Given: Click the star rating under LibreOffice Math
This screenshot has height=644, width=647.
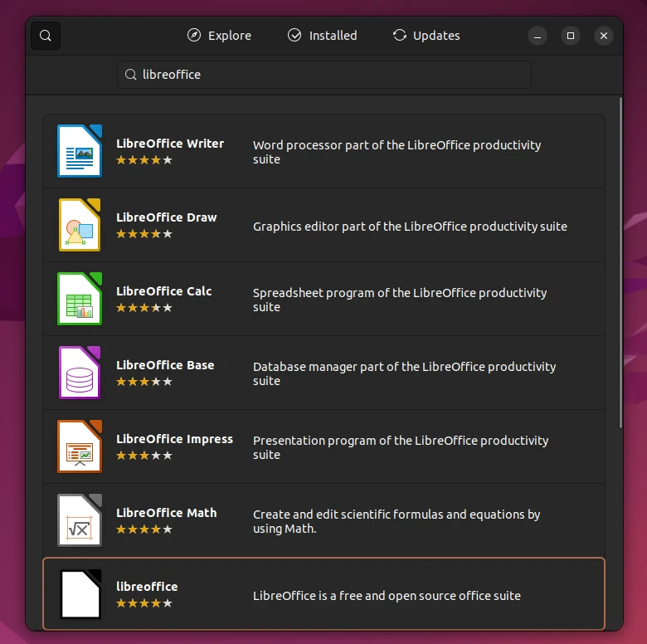Looking at the screenshot, I should pos(144,529).
